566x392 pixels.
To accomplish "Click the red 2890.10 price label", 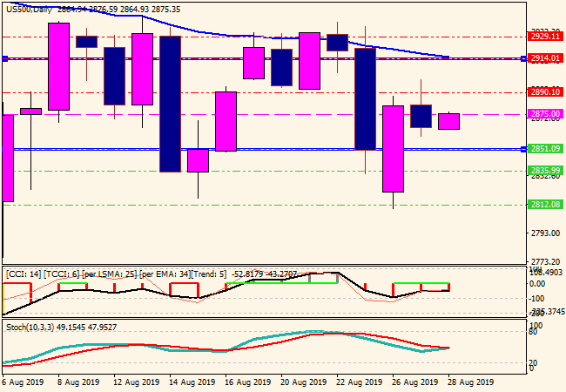I will click(544, 91).
